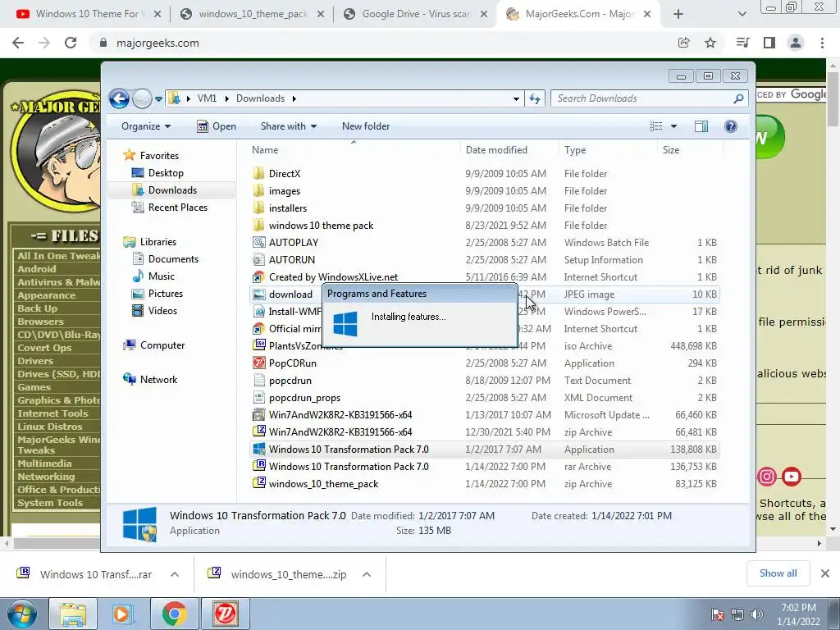The height and width of the screenshot is (630, 840).
Task: Click the refresh button beside the address bar
Action: click(535, 98)
